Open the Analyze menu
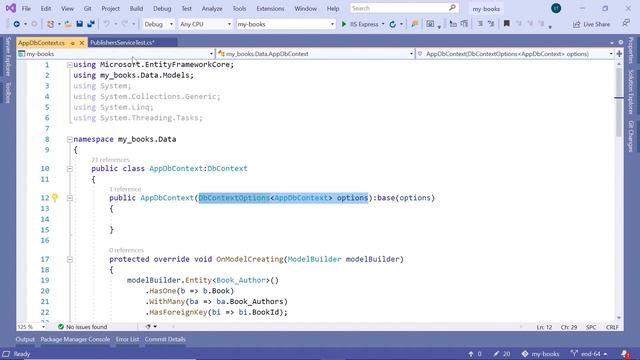Screen dimensions: 640x360 pyautogui.click(x=212, y=8)
